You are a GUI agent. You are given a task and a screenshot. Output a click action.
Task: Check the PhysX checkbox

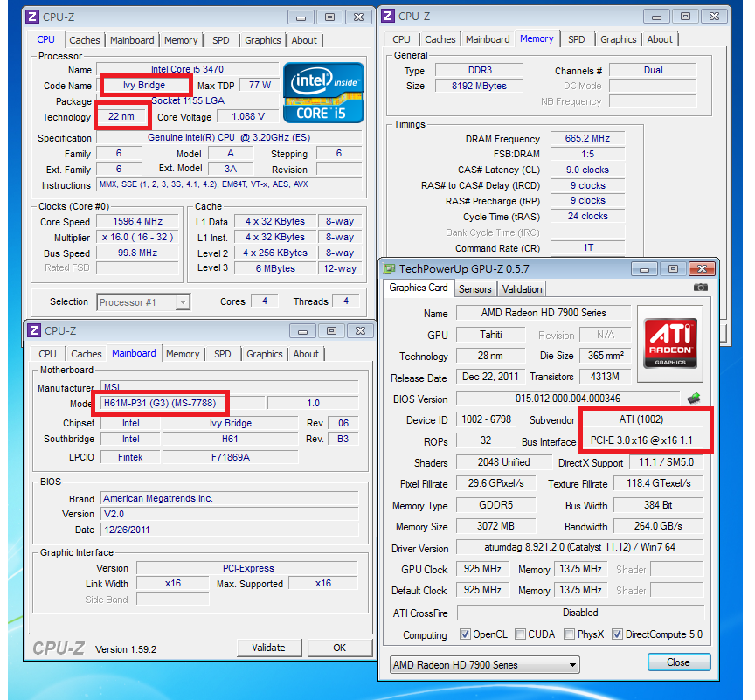point(570,634)
